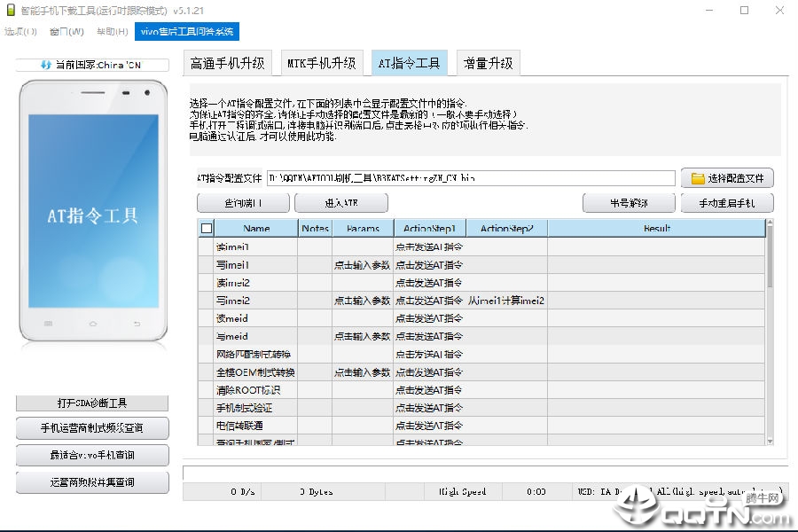Toggle the select-all checkbox in table header
The width and height of the screenshot is (798, 532).
coord(207,228)
